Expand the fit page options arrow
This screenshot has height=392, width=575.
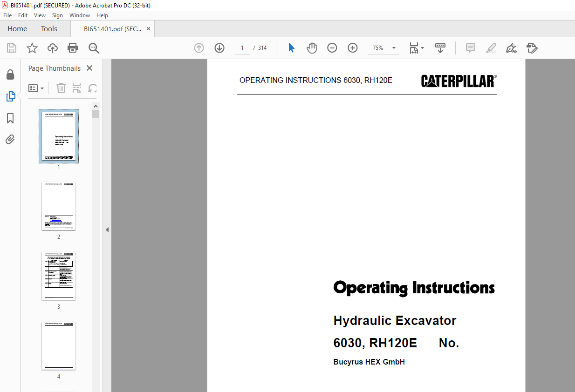(422, 48)
